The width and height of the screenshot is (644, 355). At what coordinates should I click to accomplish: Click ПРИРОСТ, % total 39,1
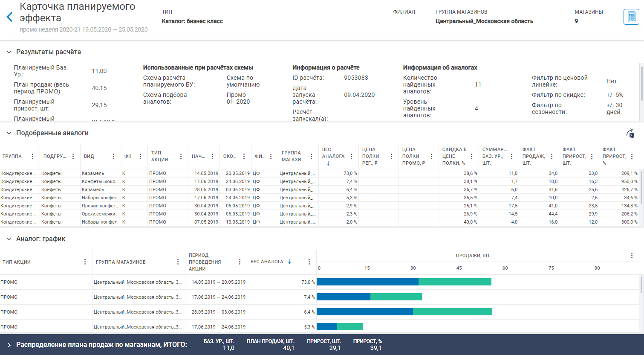pyautogui.click(x=375, y=348)
